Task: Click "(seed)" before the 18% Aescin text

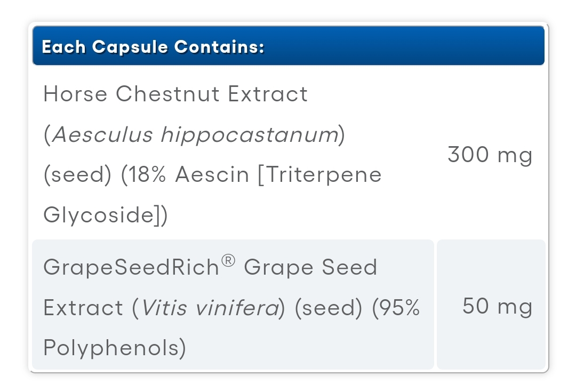Action: tap(77, 174)
